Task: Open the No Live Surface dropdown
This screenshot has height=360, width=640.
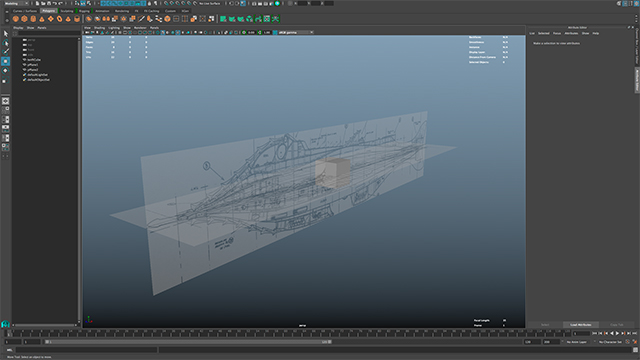Action: coord(209,3)
